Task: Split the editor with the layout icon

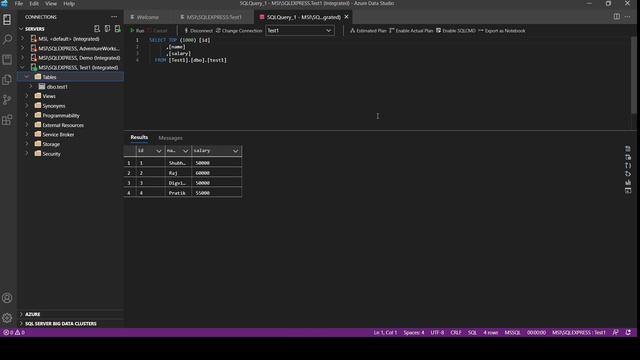Action: coord(616,17)
